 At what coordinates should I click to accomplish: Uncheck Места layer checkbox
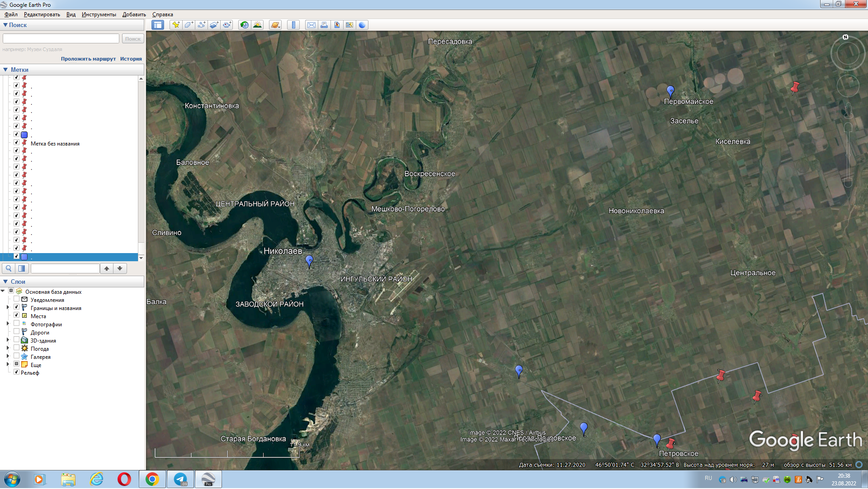click(x=16, y=315)
